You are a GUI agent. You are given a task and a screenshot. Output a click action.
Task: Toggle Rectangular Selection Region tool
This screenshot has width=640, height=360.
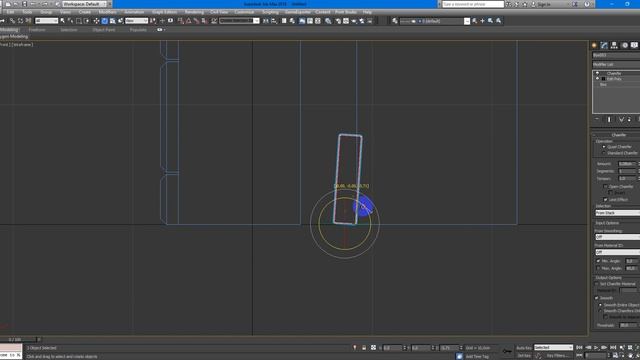click(79, 21)
